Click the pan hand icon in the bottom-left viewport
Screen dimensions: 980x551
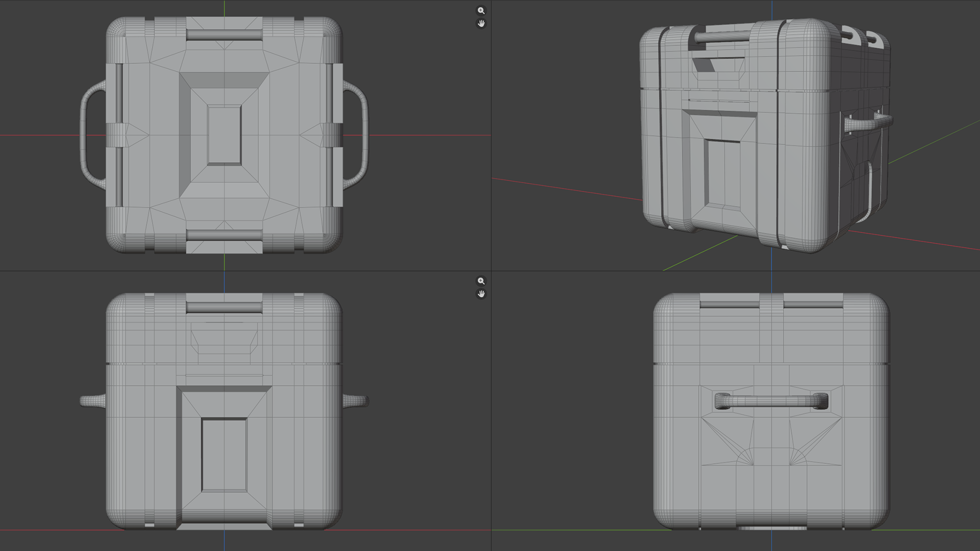click(x=481, y=294)
